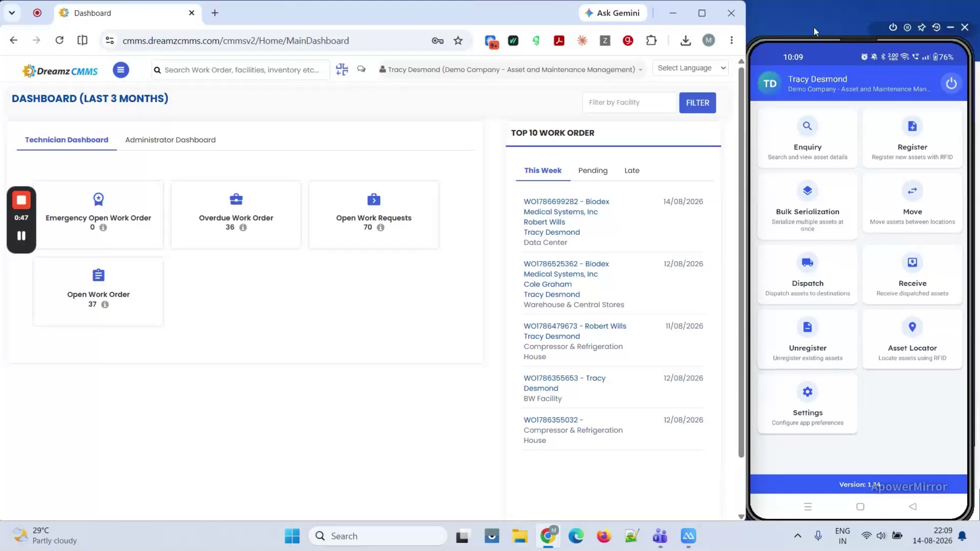980x551 pixels.
Task: Click info icon under Emergency Open Work Order
Action: 103,228
